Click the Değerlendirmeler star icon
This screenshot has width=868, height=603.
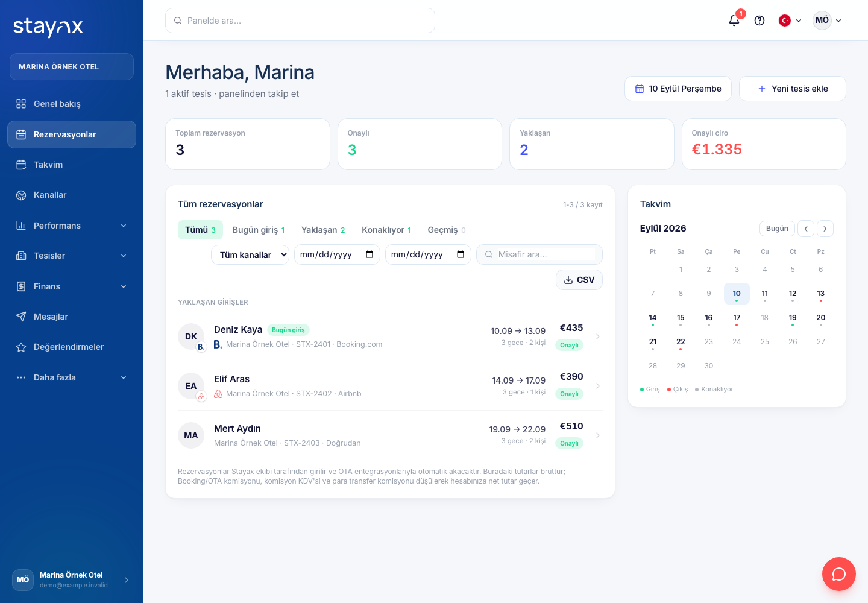click(x=21, y=347)
